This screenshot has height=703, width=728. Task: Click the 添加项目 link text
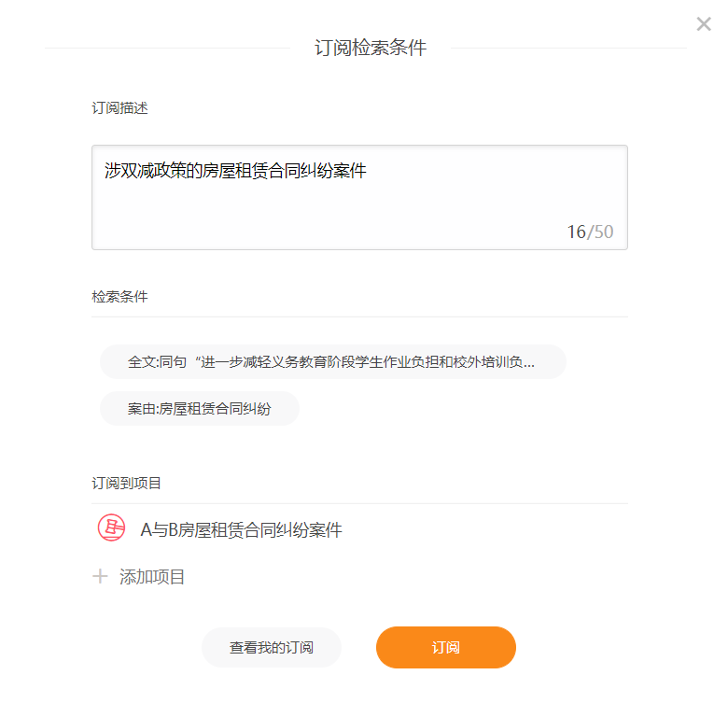point(152,577)
